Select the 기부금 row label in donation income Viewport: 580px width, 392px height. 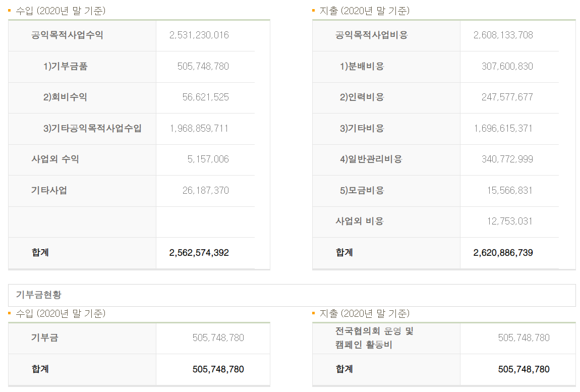pos(44,338)
